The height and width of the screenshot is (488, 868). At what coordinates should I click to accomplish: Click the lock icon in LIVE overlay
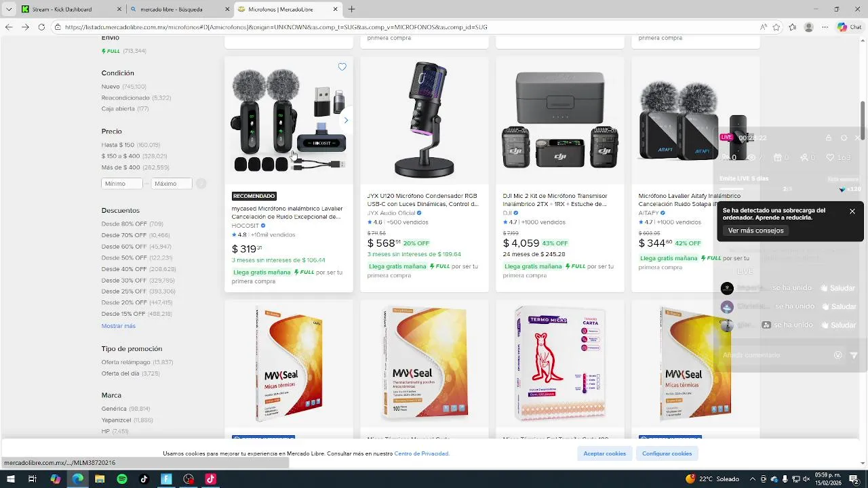tap(828, 138)
